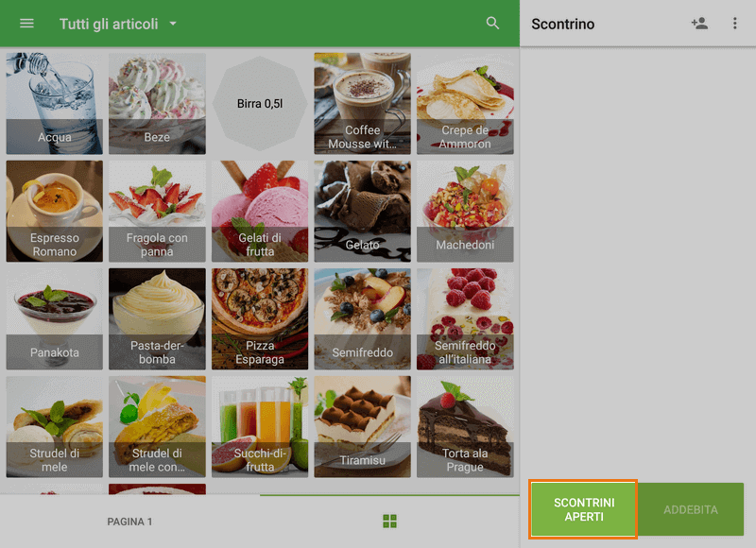The image size is (756, 548).
Task: Add a customer to the receipt
Action: [x=699, y=23]
